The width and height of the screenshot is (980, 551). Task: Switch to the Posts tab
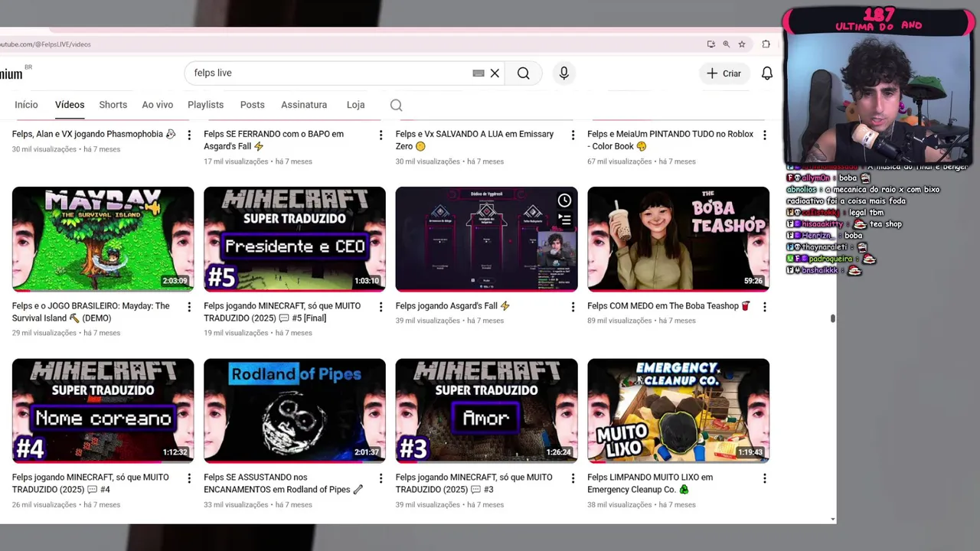pos(252,105)
